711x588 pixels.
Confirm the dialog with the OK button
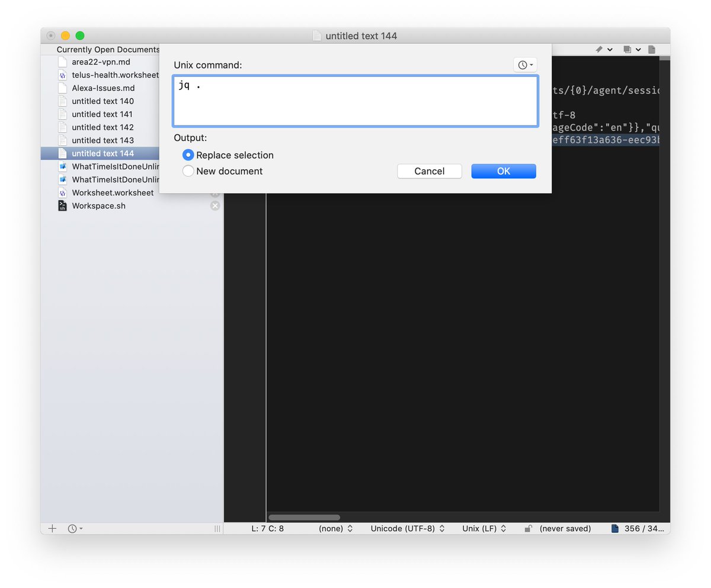(504, 171)
